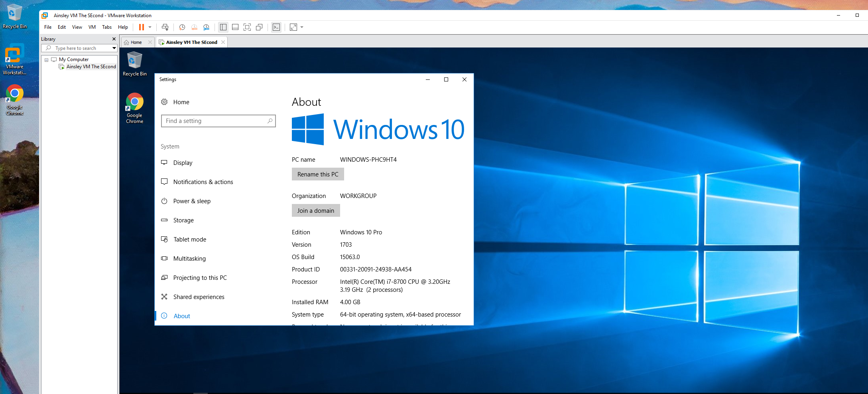Open the File menu in VMware
Screen dimensions: 868x394
[48, 27]
